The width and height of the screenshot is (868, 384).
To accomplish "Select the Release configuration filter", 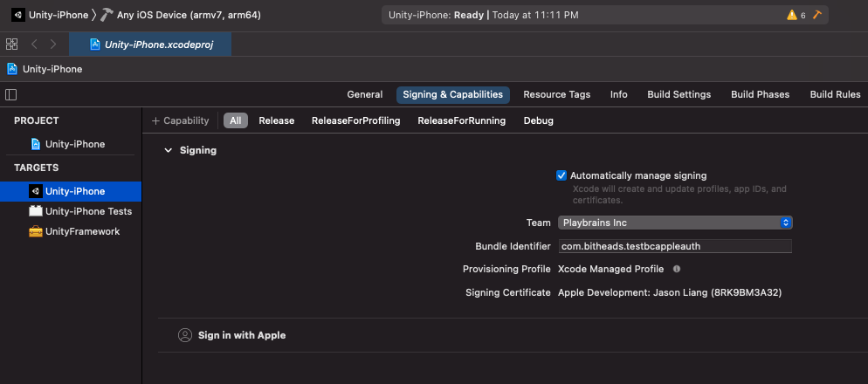I will [x=276, y=120].
